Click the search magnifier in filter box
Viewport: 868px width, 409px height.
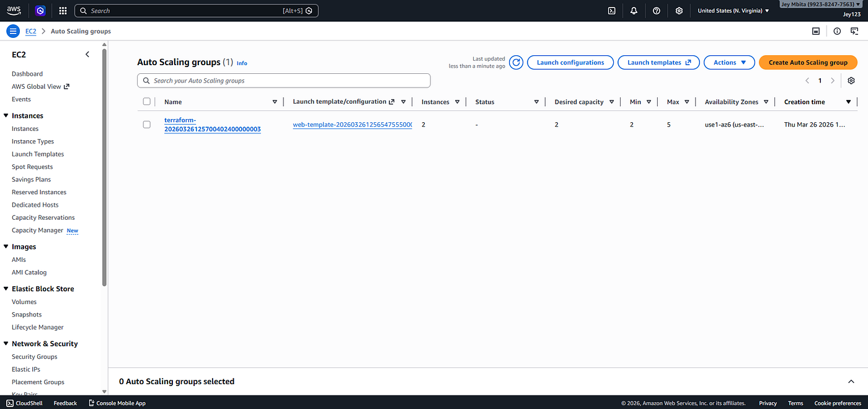pyautogui.click(x=146, y=81)
